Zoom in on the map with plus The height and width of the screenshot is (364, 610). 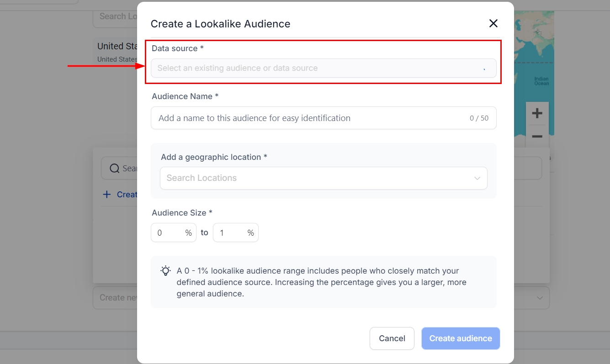tap(537, 113)
